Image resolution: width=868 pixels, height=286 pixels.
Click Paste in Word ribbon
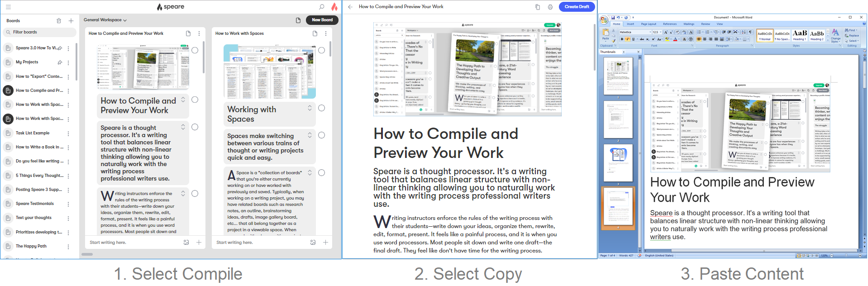606,34
